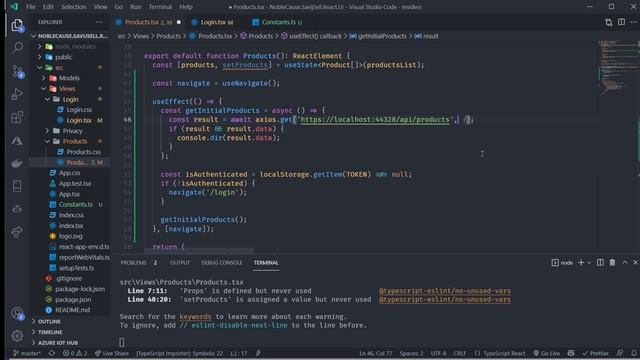This screenshot has width=640, height=360.
Task: Open the Search view in activity bar
Action: (17, 48)
